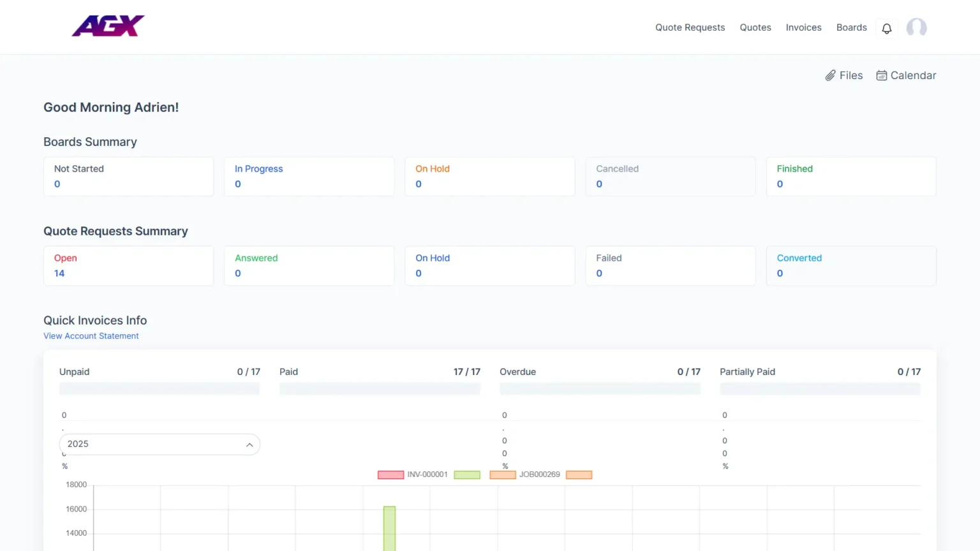Navigate to the Invoices page
Viewport: 980px width, 551px height.
pos(803,27)
